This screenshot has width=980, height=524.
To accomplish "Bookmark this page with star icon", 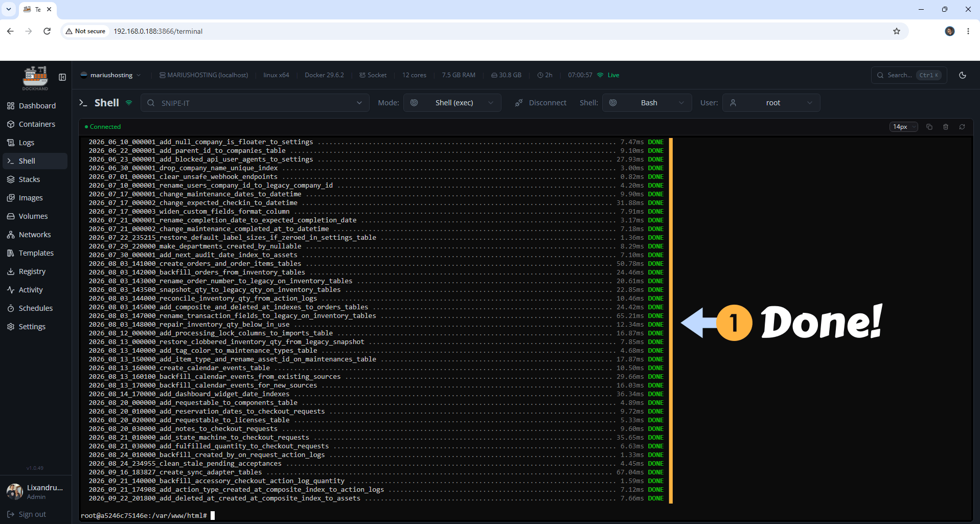I will (x=897, y=31).
